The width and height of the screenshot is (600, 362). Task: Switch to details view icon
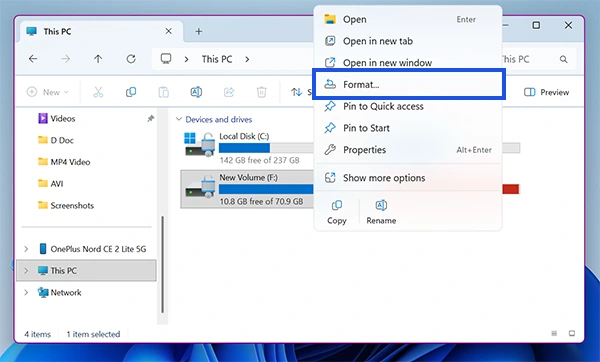pyautogui.click(x=554, y=333)
